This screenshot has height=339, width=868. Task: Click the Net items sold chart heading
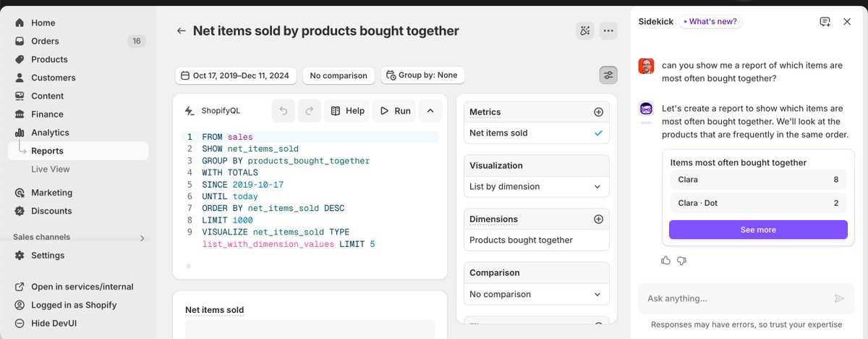tap(215, 310)
